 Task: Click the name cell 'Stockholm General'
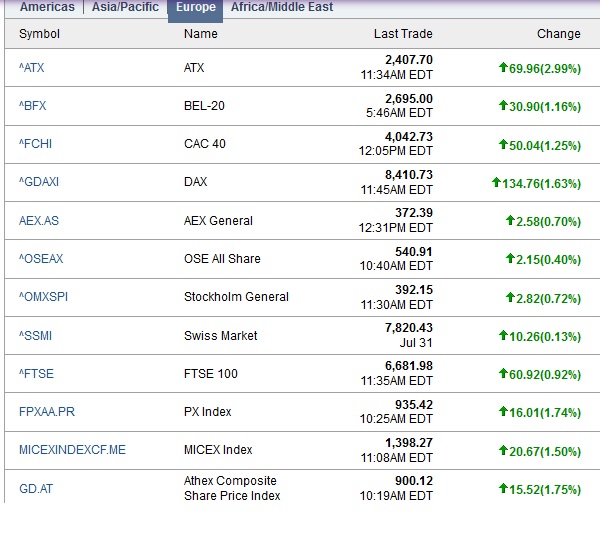click(236, 297)
